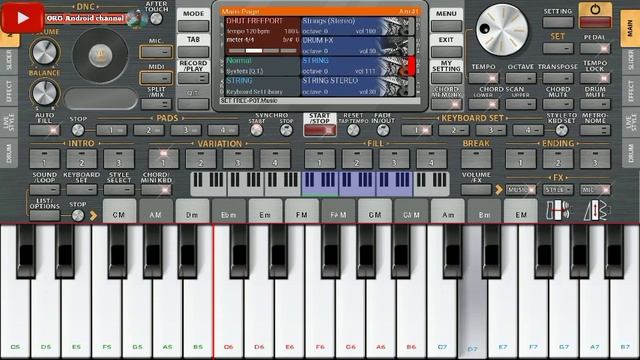Toggle Chord Mute

pos(558,104)
